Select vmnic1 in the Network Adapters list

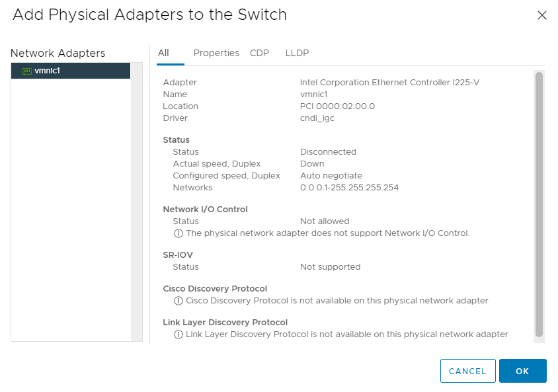click(47, 71)
